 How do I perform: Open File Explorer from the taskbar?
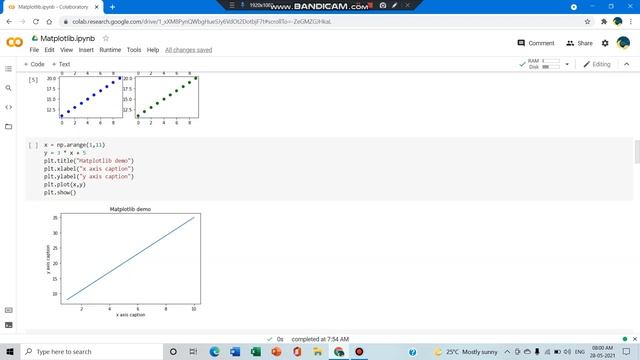tap(318, 351)
